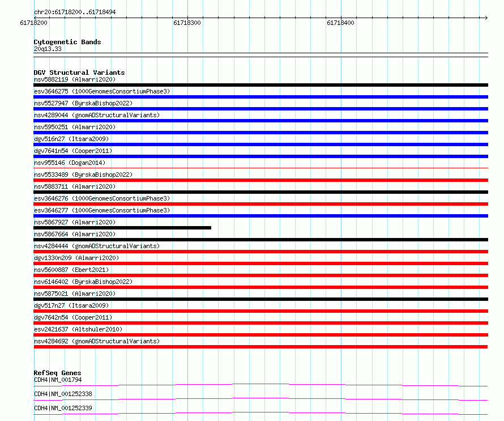Select nsv955146 (Dogan2014) label
The height and width of the screenshot is (421, 504).
(70, 163)
